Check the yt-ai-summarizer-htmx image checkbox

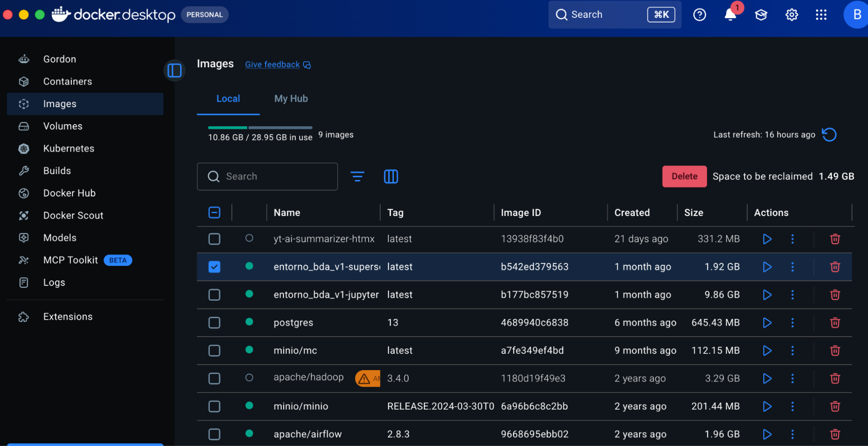click(x=215, y=239)
